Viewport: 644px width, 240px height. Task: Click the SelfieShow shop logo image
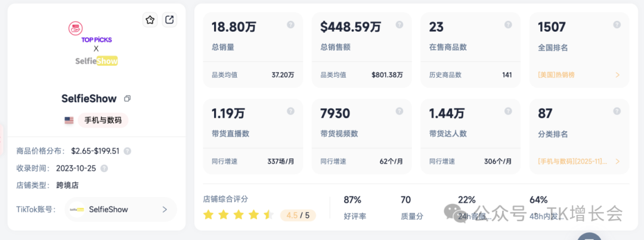(96, 44)
